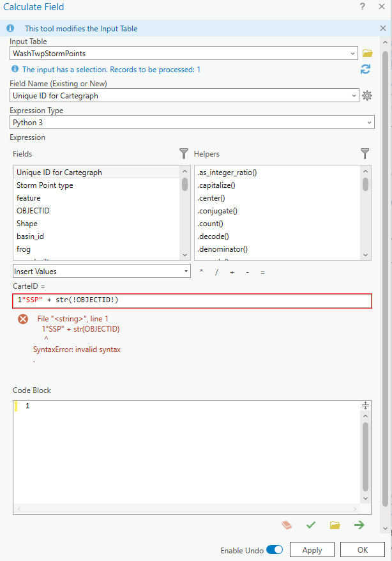Open field properties gear icon

pos(367,96)
